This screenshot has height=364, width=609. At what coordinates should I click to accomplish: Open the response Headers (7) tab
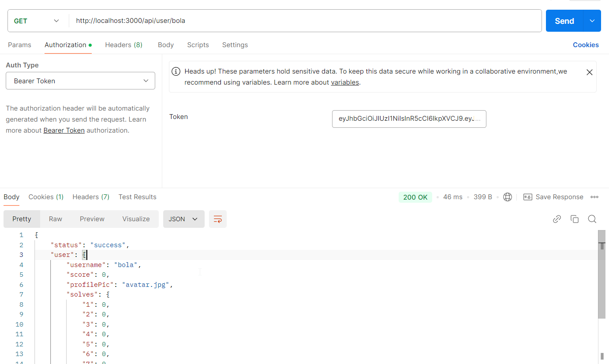click(91, 197)
